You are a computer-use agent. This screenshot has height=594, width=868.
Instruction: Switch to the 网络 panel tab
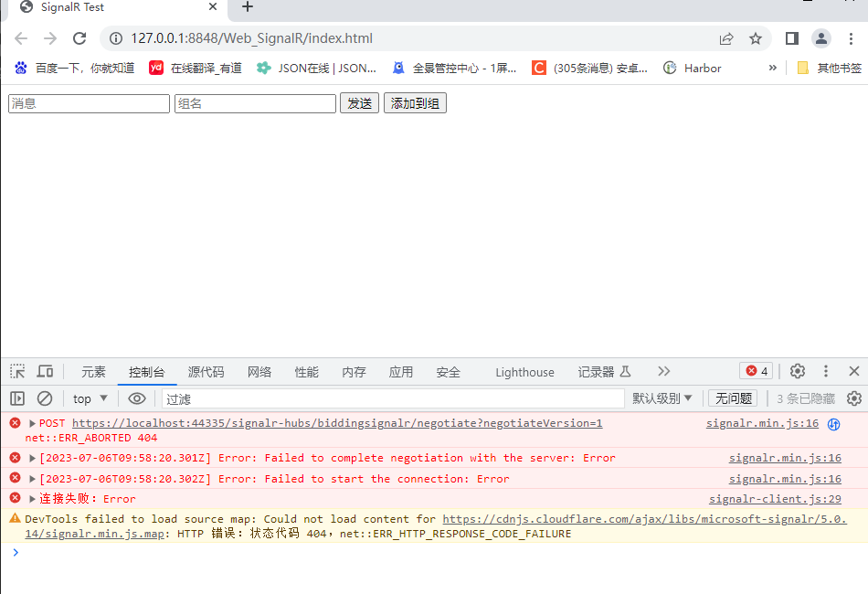(x=259, y=371)
